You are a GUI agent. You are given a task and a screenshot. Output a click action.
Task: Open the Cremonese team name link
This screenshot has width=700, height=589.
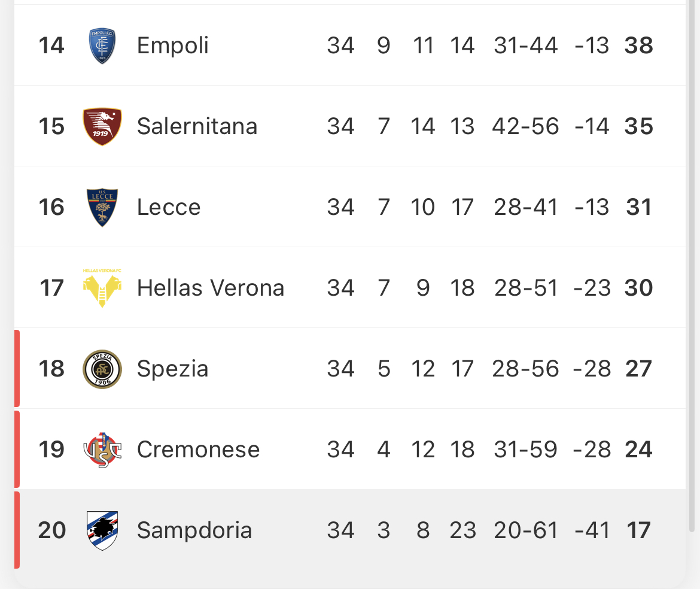coord(198,450)
